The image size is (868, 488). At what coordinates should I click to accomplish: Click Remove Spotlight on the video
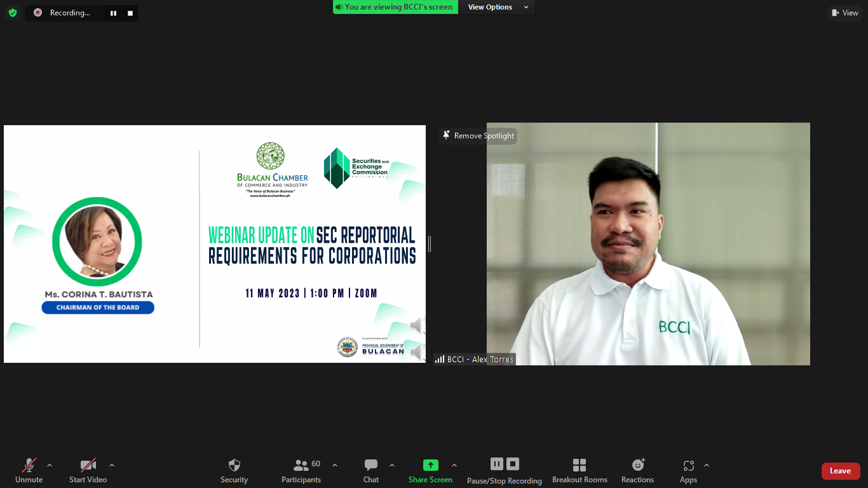click(x=478, y=136)
